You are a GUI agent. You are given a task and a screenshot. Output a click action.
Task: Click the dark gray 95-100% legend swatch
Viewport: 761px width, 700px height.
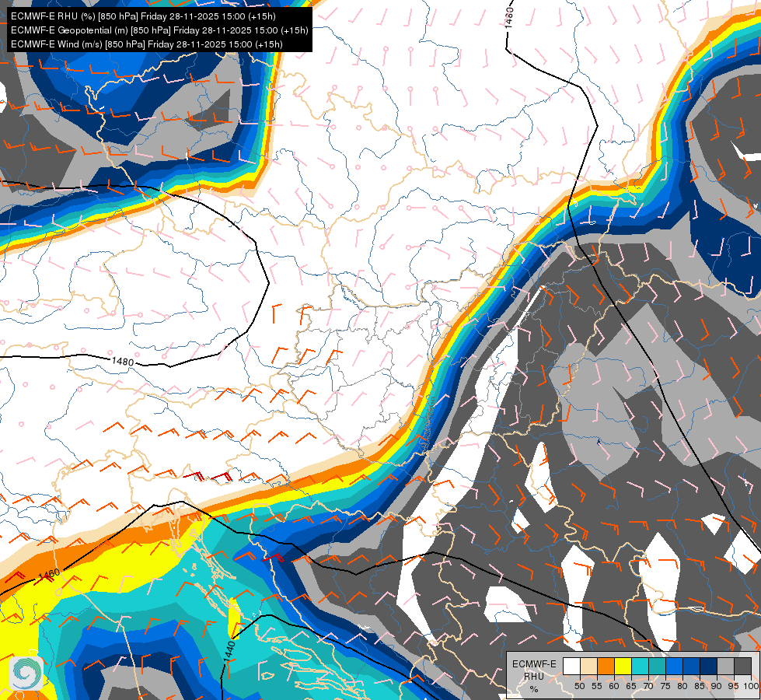pos(743,666)
